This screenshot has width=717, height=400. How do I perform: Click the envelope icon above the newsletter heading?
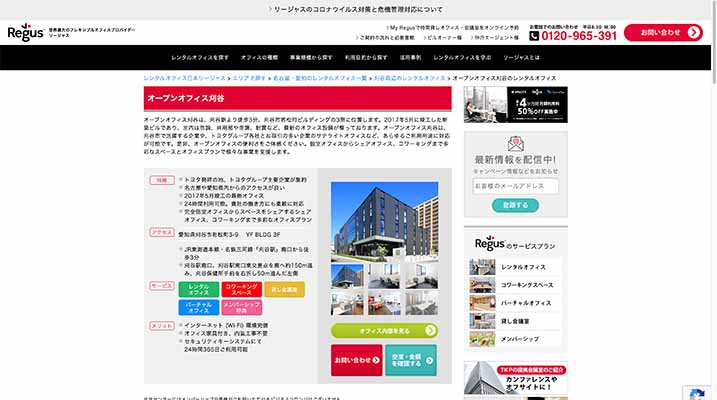coord(516,144)
